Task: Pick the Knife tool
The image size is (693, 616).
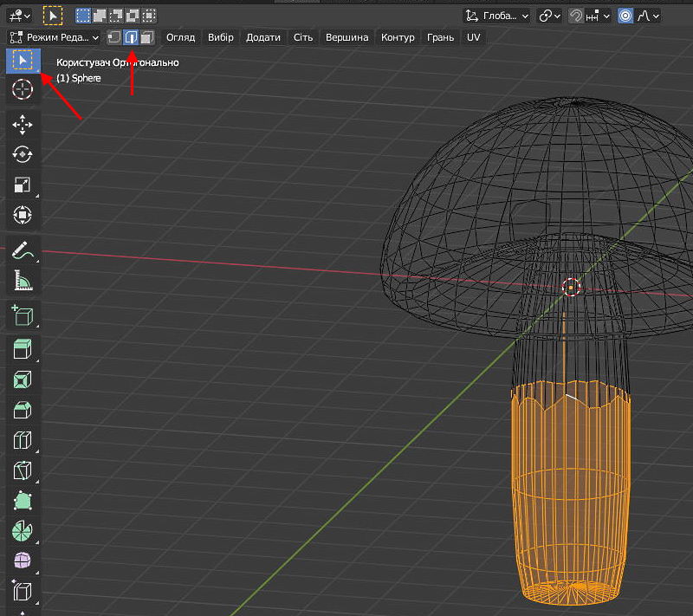Action: (23, 470)
